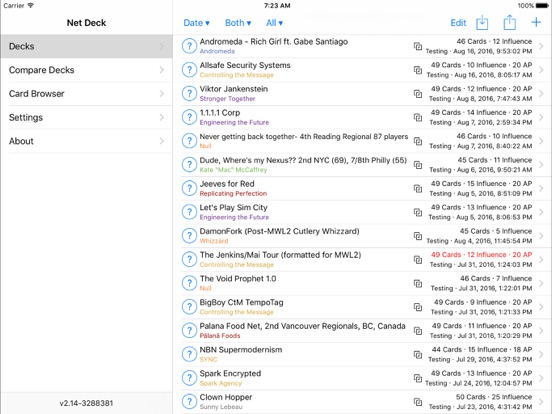
Task: Tap the import deck download icon
Action: coord(482,23)
